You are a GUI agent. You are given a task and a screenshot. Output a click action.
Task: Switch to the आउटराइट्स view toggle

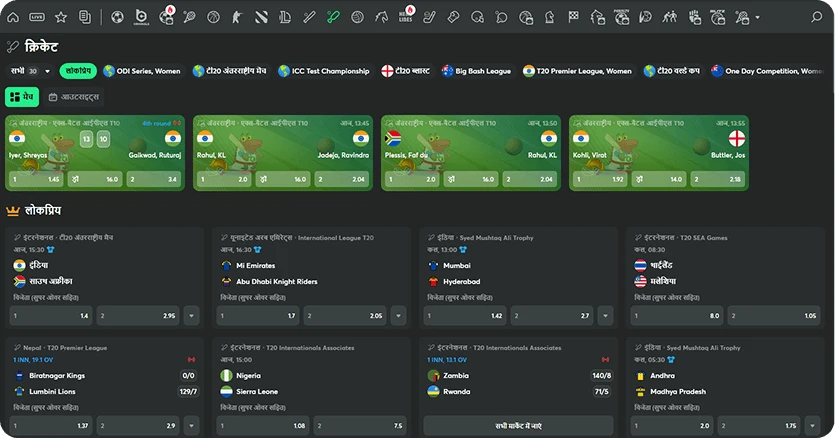[74, 96]
